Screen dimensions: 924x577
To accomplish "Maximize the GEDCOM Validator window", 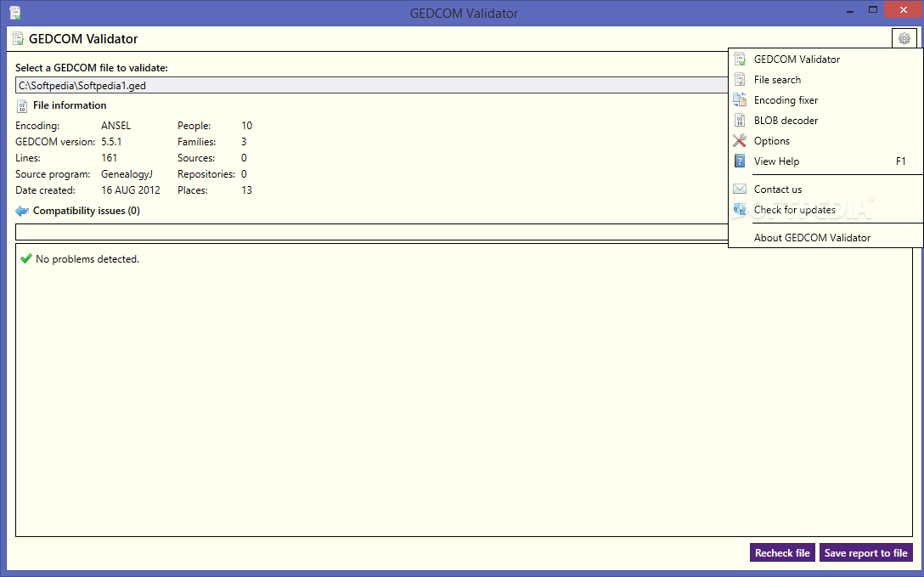I will (873, 10).
